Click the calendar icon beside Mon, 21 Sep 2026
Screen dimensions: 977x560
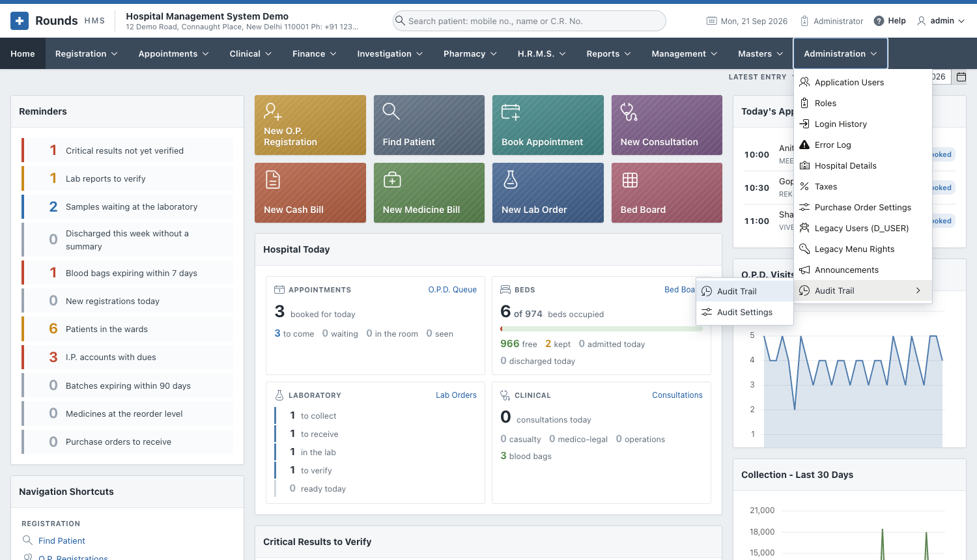click(x=712, y=21)
